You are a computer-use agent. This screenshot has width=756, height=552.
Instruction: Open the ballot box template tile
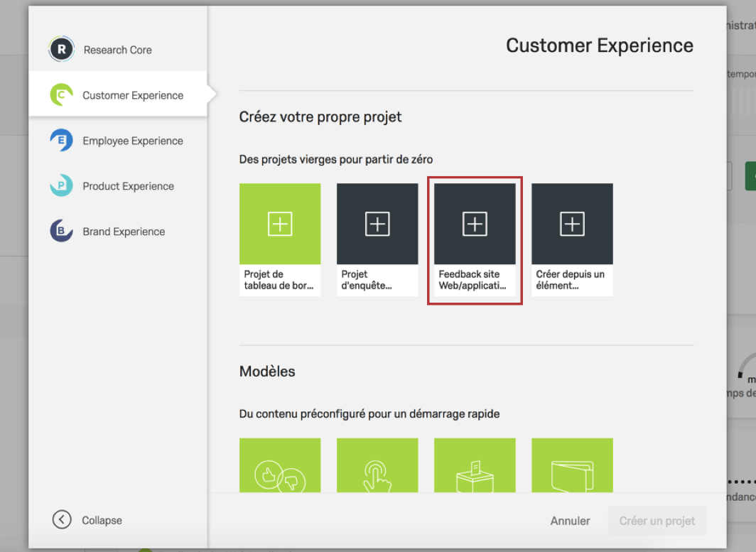(x=475, y=465)
